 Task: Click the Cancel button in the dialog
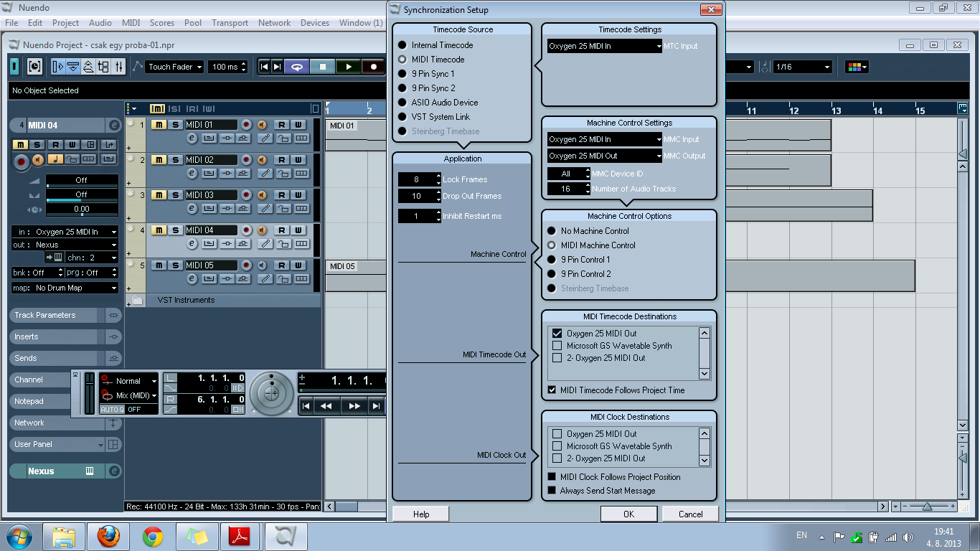click(690, 514)
